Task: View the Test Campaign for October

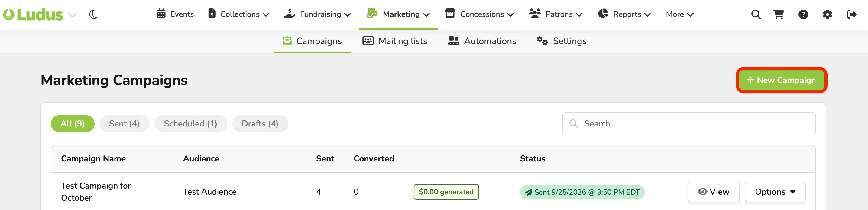Action: pyautogui.click(x=713, y=192)
